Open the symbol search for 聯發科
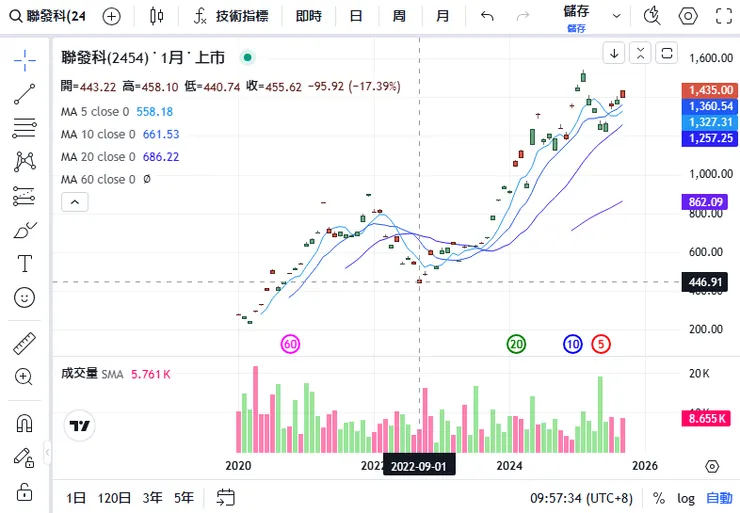This screenshot has height=513, width=740. tap(48, 17)
